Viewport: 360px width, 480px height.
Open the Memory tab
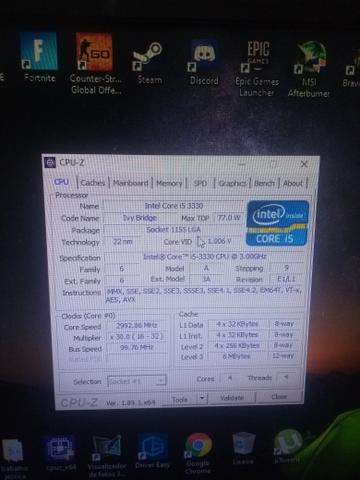169,183
